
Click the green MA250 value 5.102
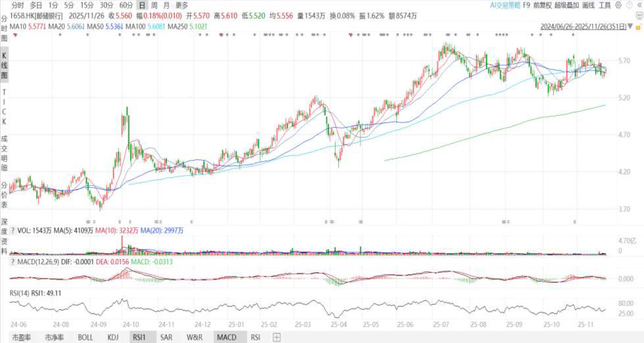[199, 26]
